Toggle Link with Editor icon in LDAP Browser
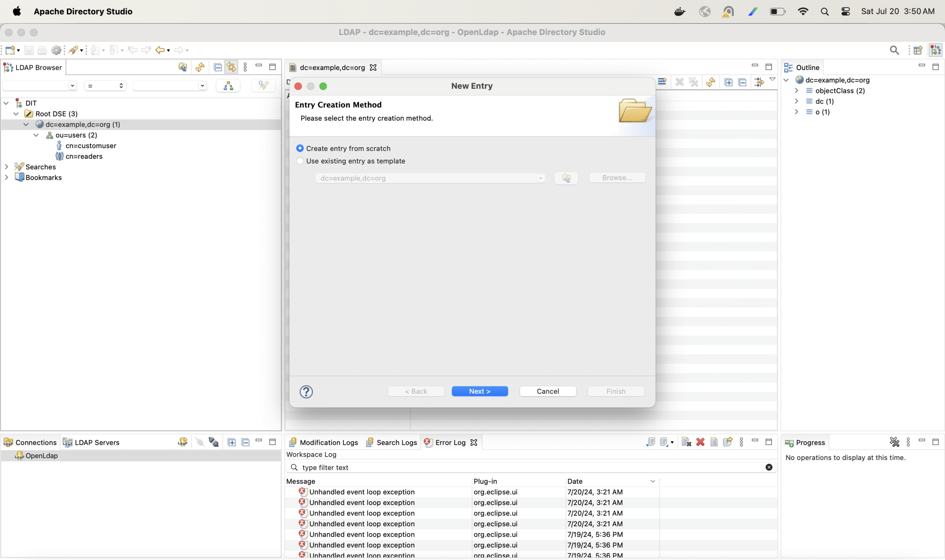 coord(231,67)
